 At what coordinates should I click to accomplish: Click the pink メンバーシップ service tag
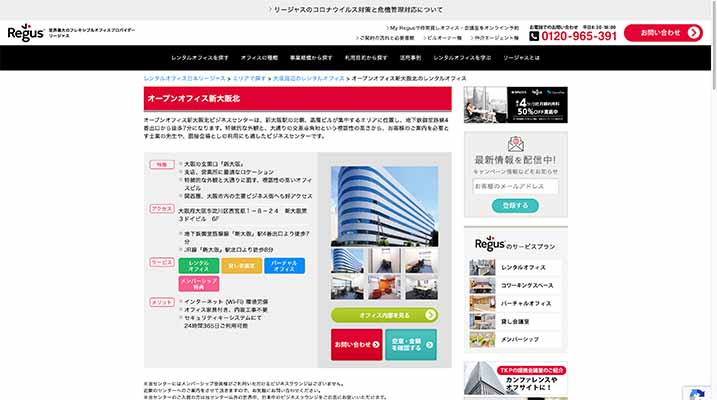198,283
